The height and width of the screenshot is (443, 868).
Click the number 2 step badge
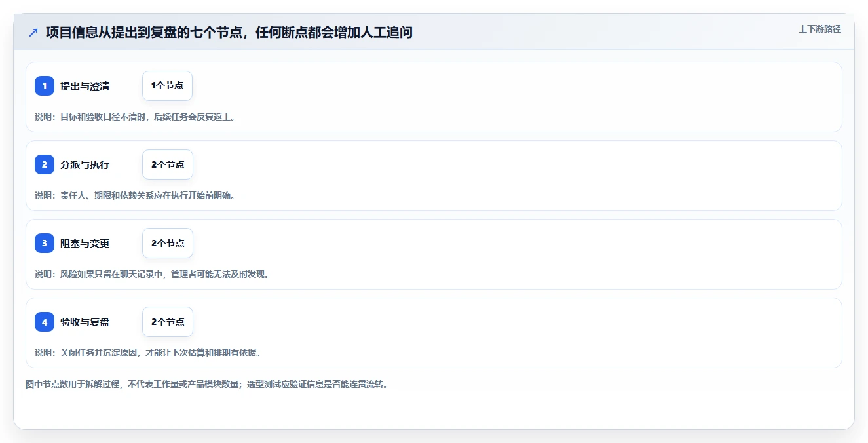[x=45, y=164]
